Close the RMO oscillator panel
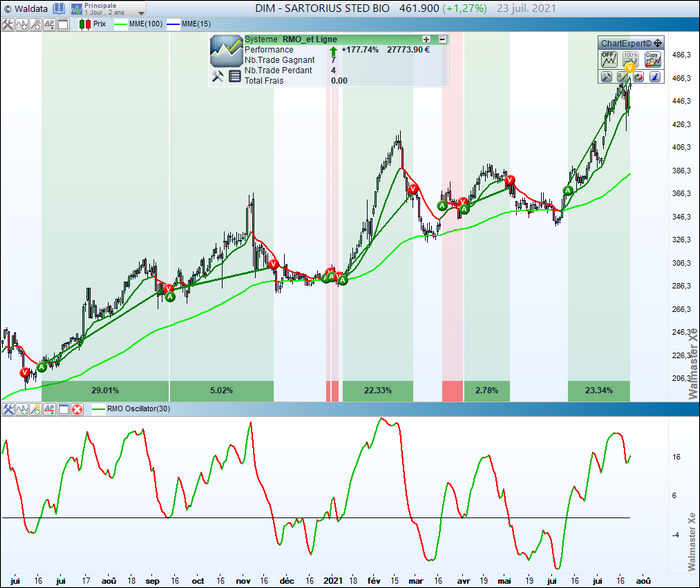 (x=77, y=409)
